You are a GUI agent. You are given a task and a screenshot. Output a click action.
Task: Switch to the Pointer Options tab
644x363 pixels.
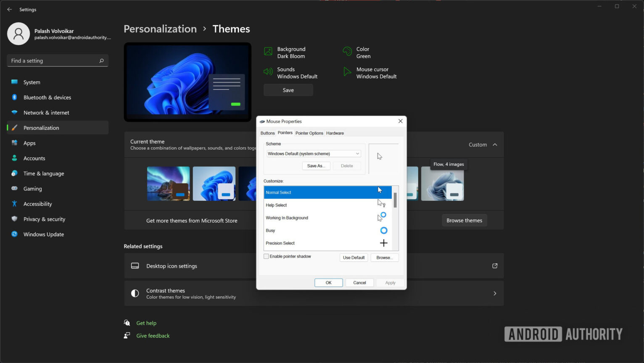pyautogui.click(x=309, y=133)
